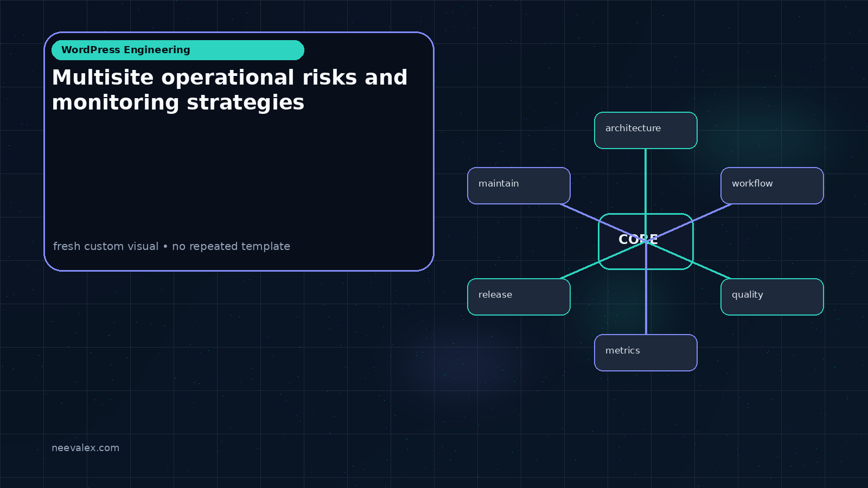This screenshot has width=868, height=488.
Task: Select the architecture node
Action: point(646,130)
